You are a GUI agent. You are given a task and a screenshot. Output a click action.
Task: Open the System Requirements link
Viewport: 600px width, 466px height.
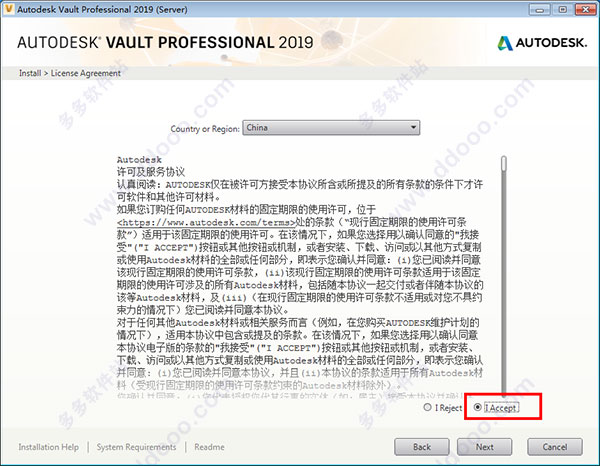pos(136,447)
